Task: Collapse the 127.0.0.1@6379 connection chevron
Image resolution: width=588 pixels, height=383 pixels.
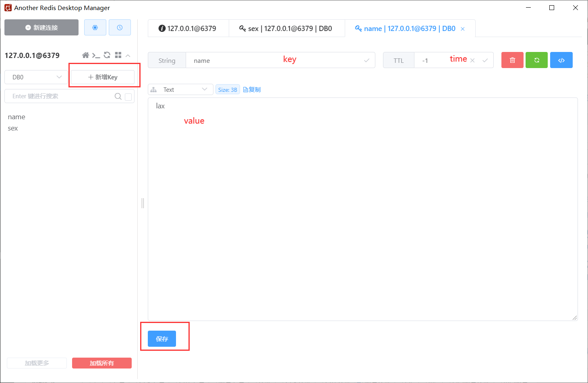Action: coord(128,56)
